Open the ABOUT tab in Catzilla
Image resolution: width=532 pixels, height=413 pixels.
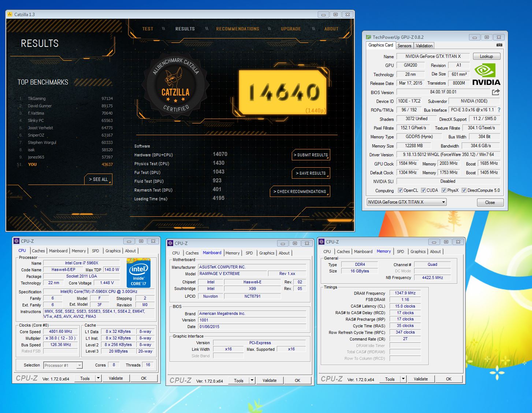click(331, 29)
